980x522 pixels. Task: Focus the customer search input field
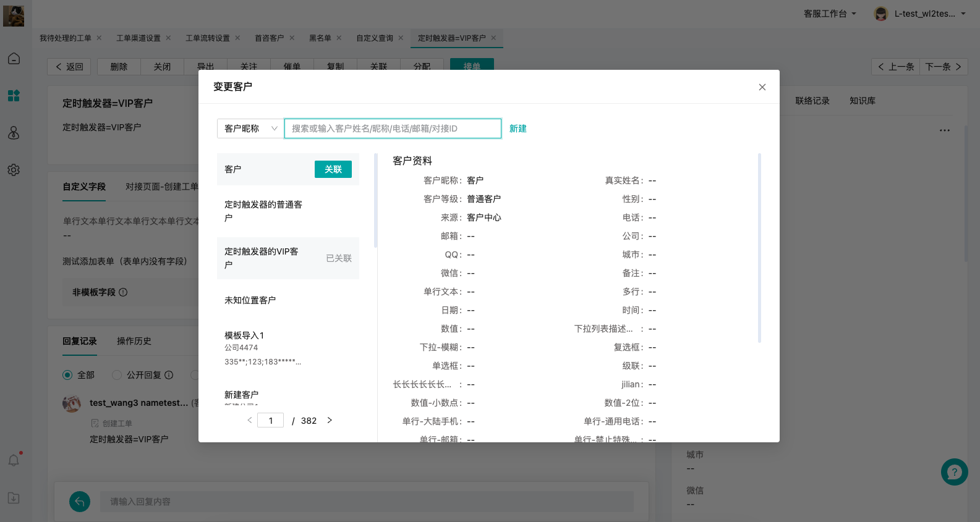(393, 128)
